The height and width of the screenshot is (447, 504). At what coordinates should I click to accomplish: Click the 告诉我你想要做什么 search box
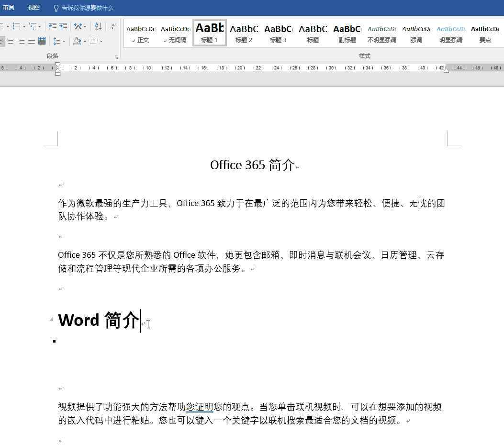[x=88, y=8]
